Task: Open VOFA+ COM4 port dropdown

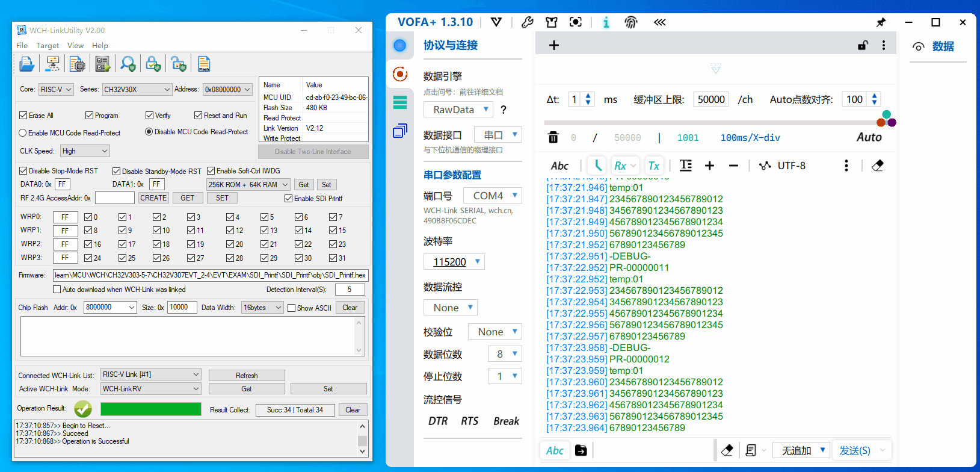Action: (x=493, y=196)
